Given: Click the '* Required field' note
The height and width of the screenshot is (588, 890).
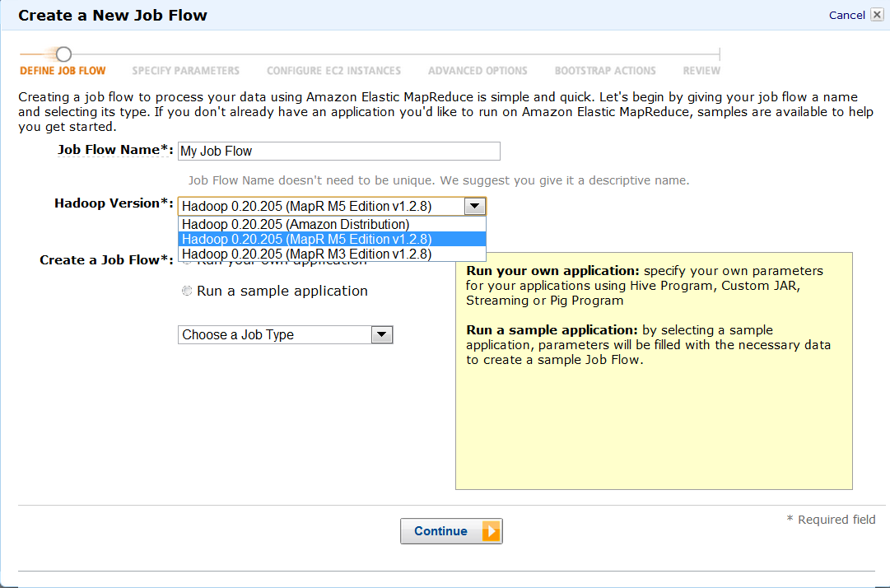Looking at the screenshot, I should click(831, 520).
